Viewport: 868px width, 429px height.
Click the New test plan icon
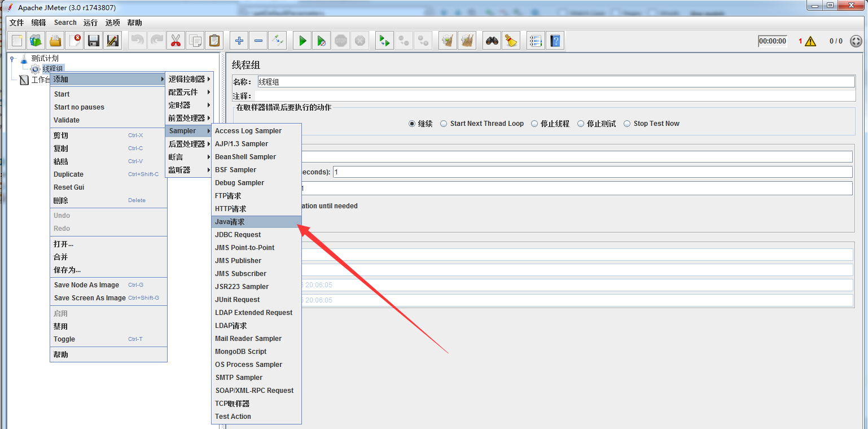(17, 41)
